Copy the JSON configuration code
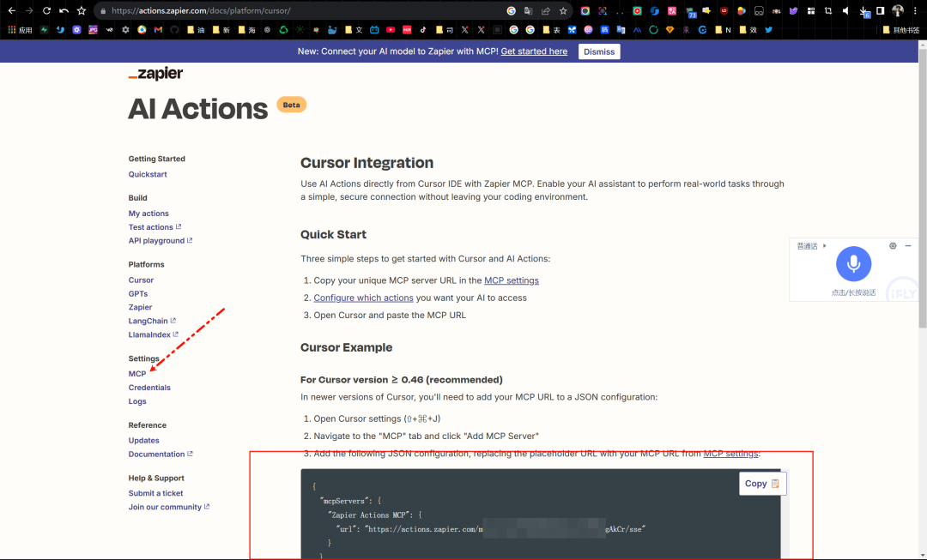Viewport: 927px width, 560px height. pos(762,483)
